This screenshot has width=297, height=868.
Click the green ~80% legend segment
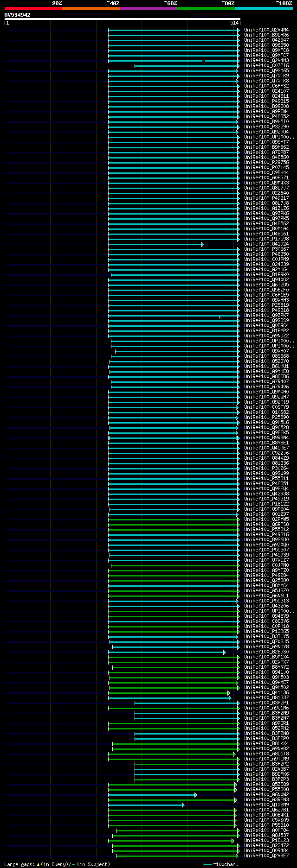point(206,8)
